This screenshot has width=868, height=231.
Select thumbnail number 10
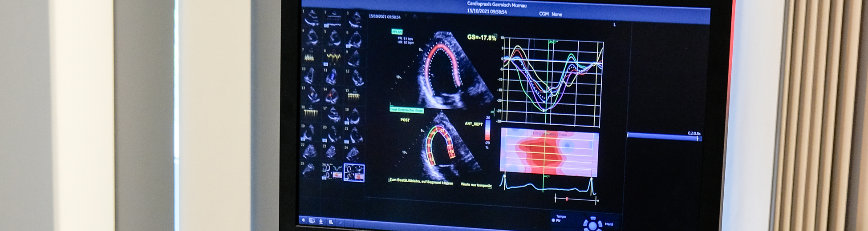coord(311,76)
